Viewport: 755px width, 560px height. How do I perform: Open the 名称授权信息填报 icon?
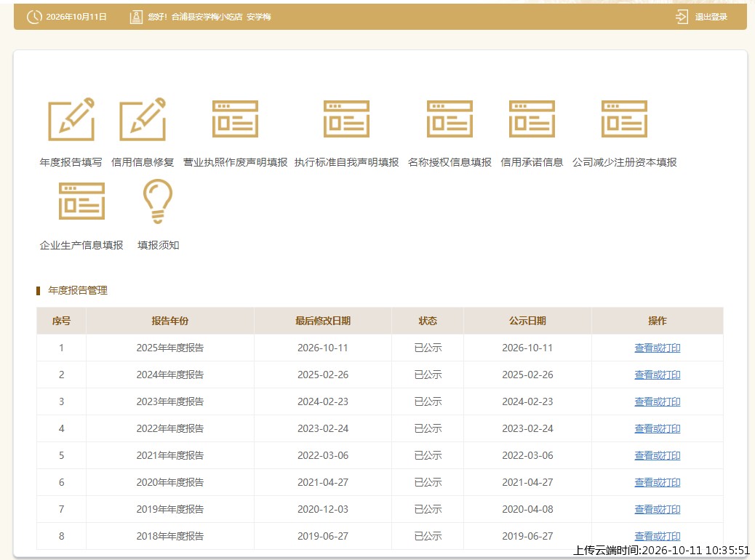pyautogui.click(x=450, y=119)
